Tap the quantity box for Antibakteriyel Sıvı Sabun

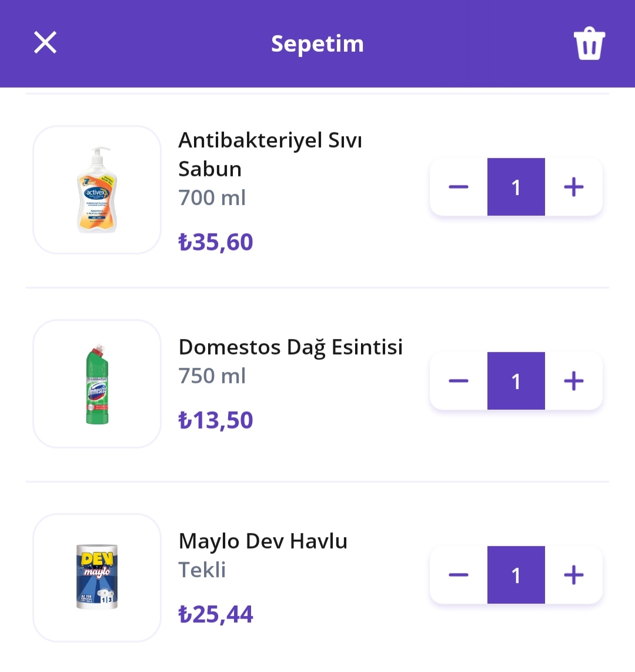[516, 187]
